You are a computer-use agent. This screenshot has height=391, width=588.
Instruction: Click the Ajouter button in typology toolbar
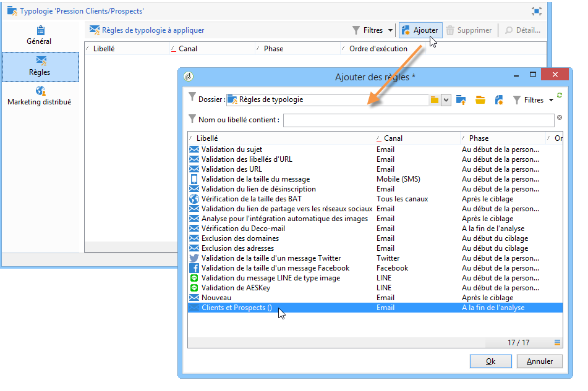click(420, 30)
